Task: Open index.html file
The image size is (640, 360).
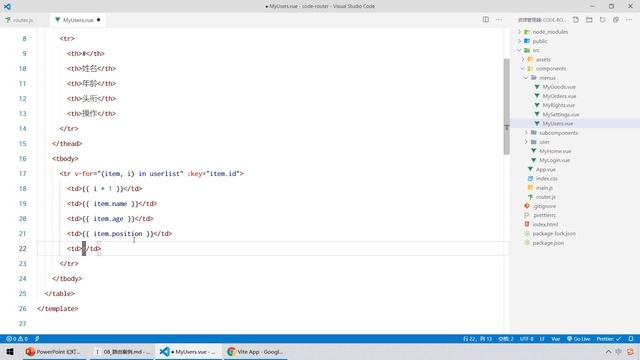Action: [x=545, y=224]
